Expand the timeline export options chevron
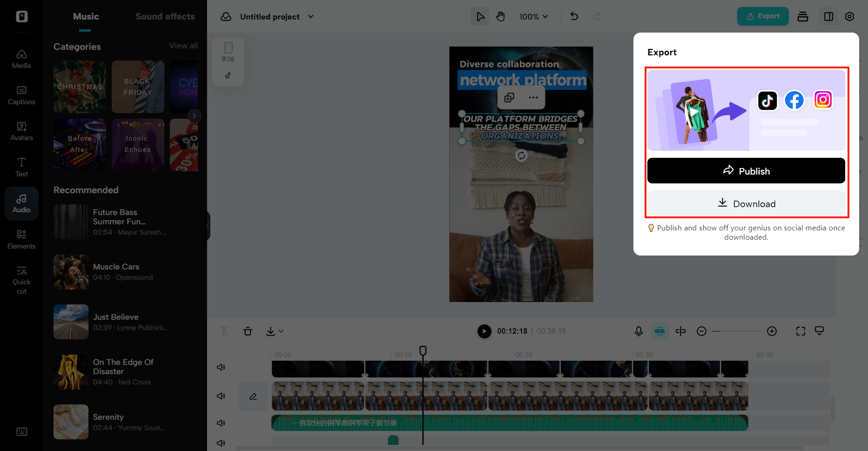This screenshot has height=451, width=868. pos(281,331)
